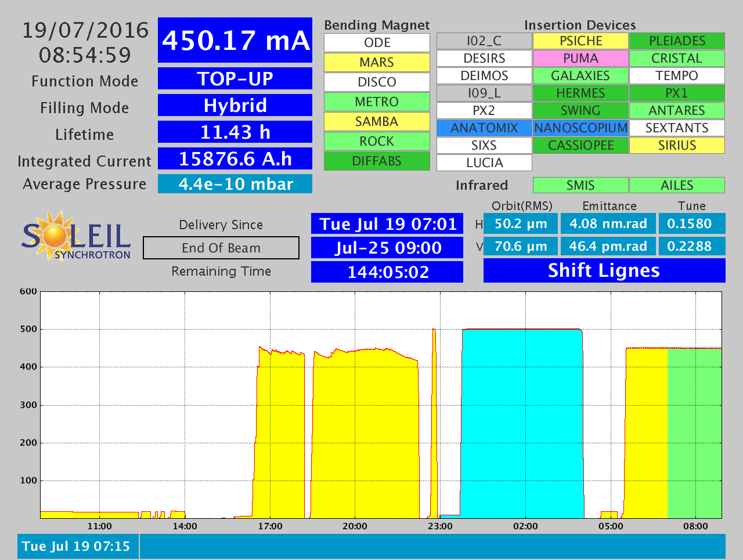Select the GALAXIES beamline box
Image resolution: width=743 pixels, height=560 pixels.
tap(580, 75)
